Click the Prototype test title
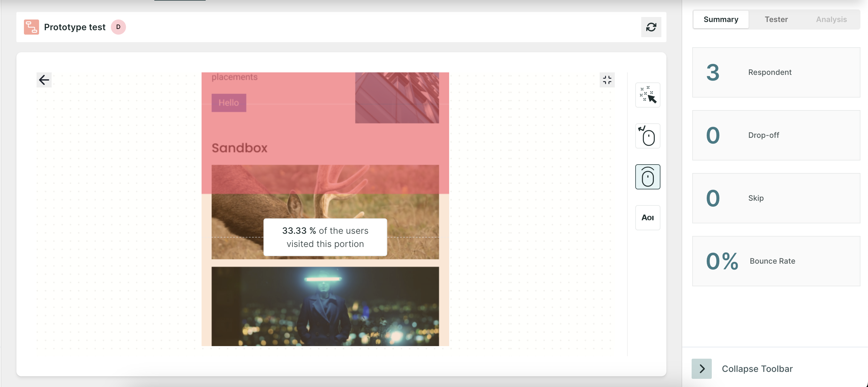The image size is (868, 387). coord(75,27)
